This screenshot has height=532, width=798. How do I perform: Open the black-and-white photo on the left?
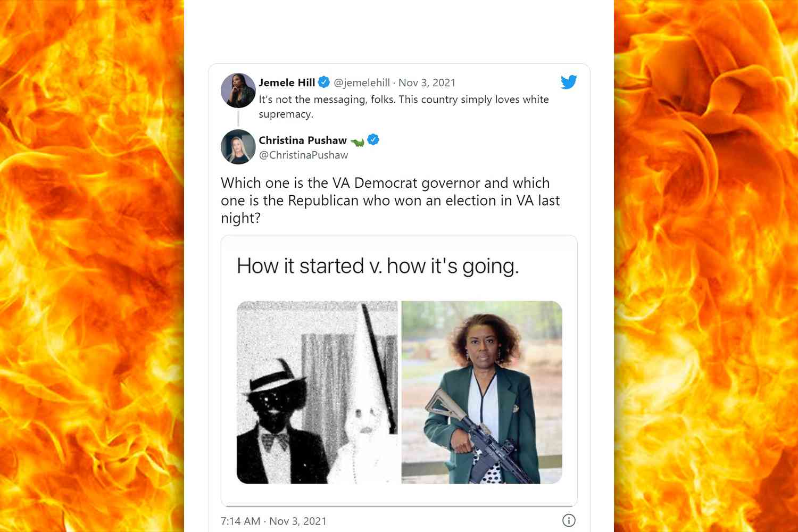click(317, 392)
